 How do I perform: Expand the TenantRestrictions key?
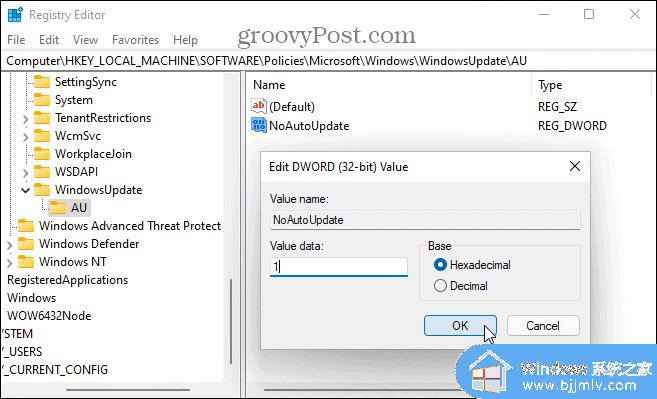[26, 119]
